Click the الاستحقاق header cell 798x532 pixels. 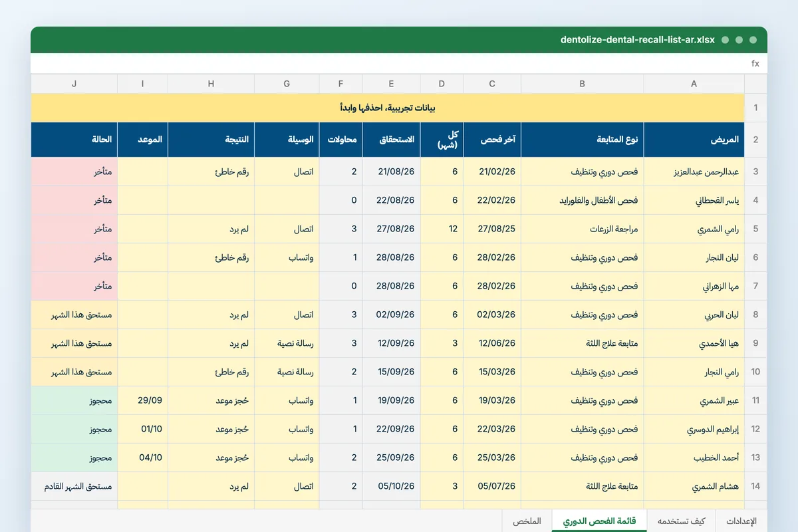pyautogui.click(x=391, y=140)
